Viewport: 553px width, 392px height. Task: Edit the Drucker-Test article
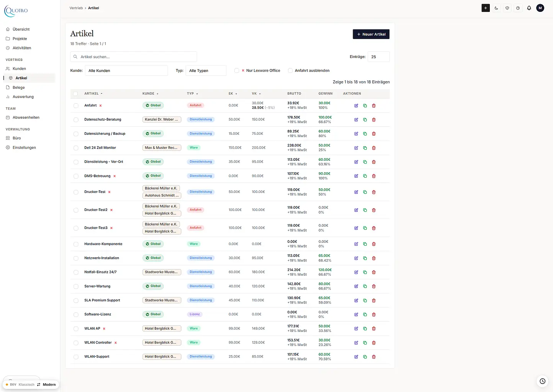tap(356, 192)
